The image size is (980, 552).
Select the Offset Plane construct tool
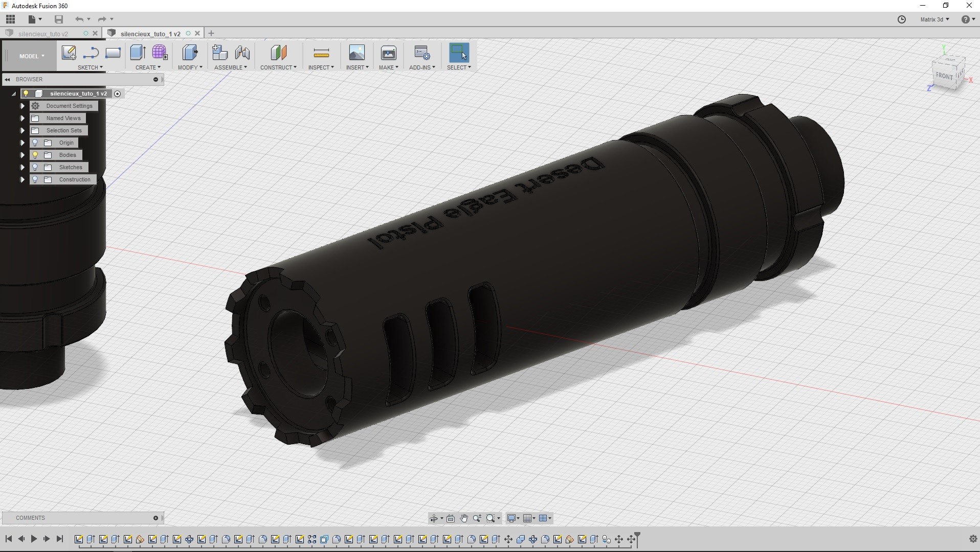[278, 53]
